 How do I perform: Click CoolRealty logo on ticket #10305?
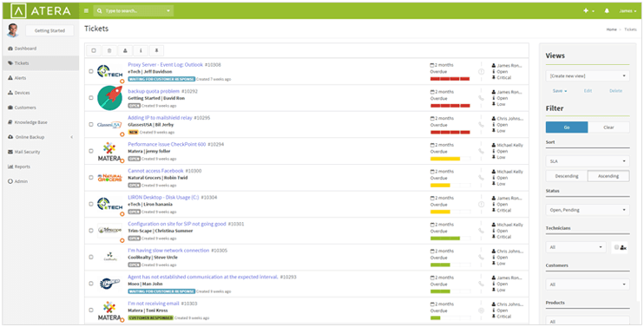coord(109,258)
